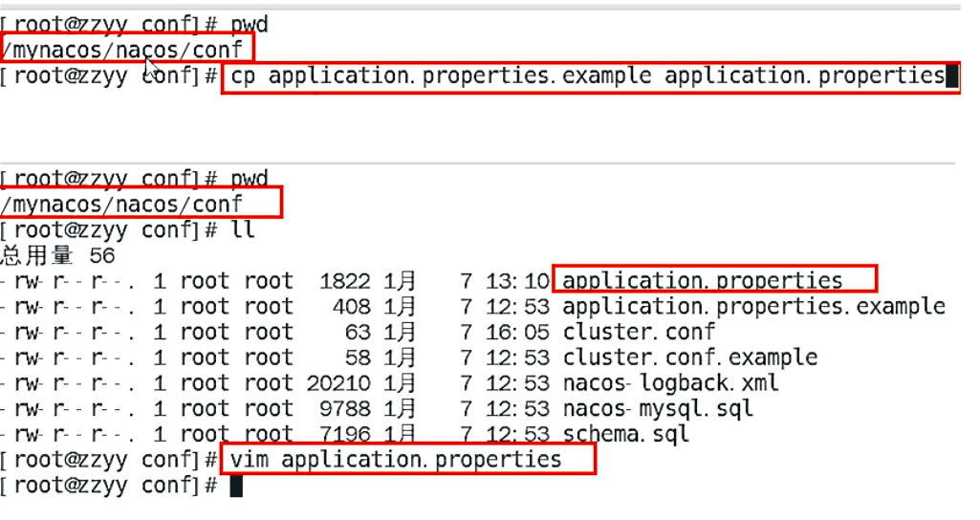Viewport: 980px width, 520px height.
Task: Select application.properties.example in the file listing
Action: [753, 307]
